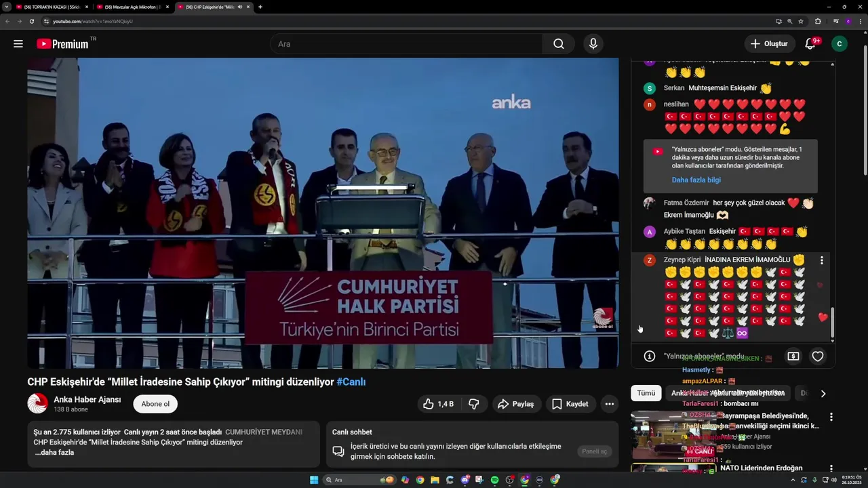Start voice search with microphone icon

pos(593,44)
